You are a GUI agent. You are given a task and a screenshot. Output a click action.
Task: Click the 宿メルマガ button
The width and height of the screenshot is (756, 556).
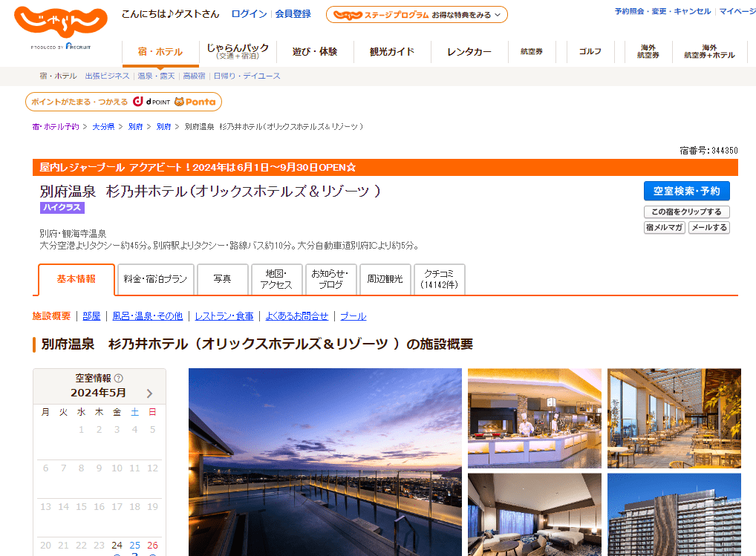click(664, 228)
